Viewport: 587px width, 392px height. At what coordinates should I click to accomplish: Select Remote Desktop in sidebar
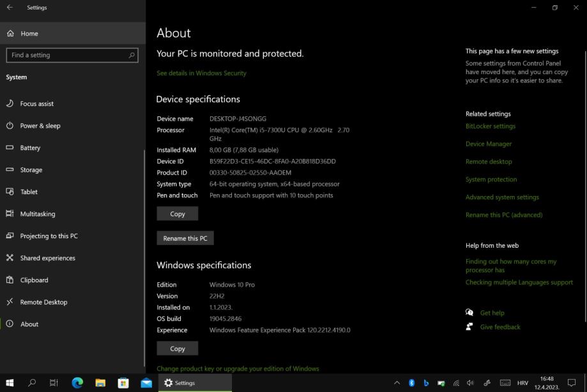coord(43,302)
